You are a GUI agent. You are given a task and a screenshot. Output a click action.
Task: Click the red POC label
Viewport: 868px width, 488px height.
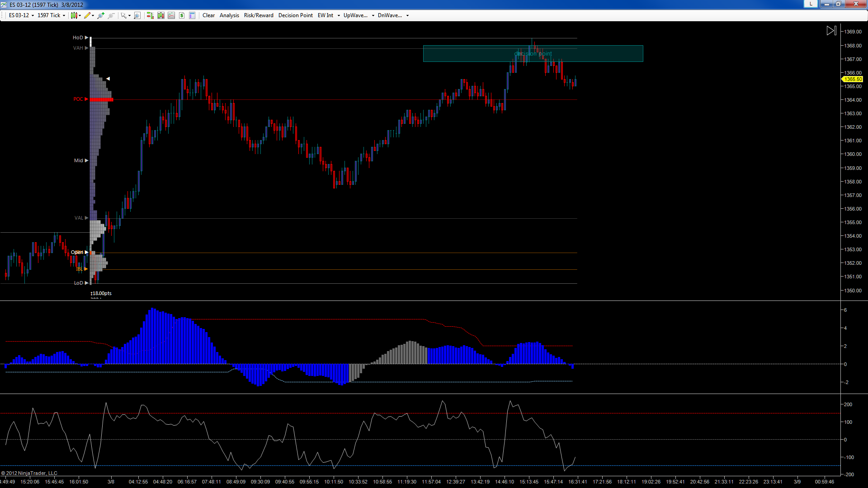pos(78,99)
